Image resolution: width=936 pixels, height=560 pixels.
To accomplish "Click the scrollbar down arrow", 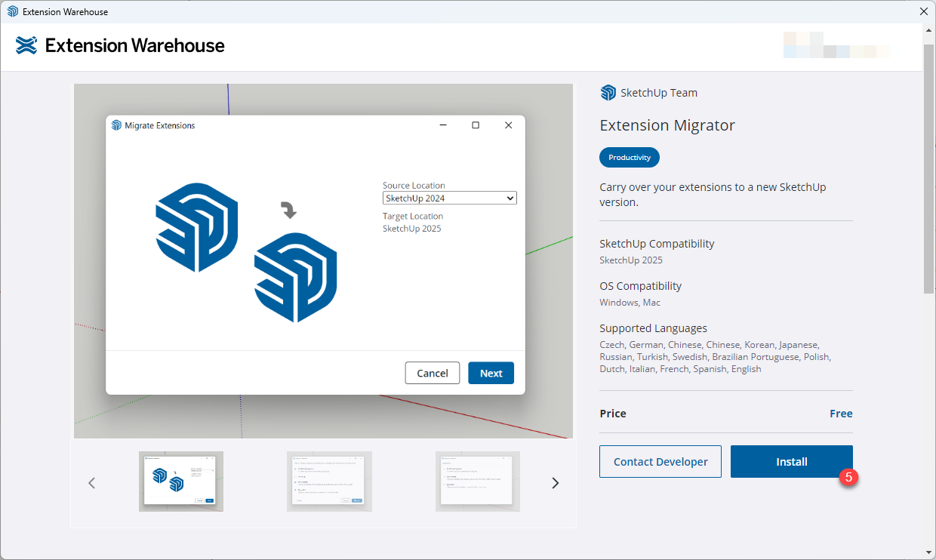I will [x=928, y=552].
